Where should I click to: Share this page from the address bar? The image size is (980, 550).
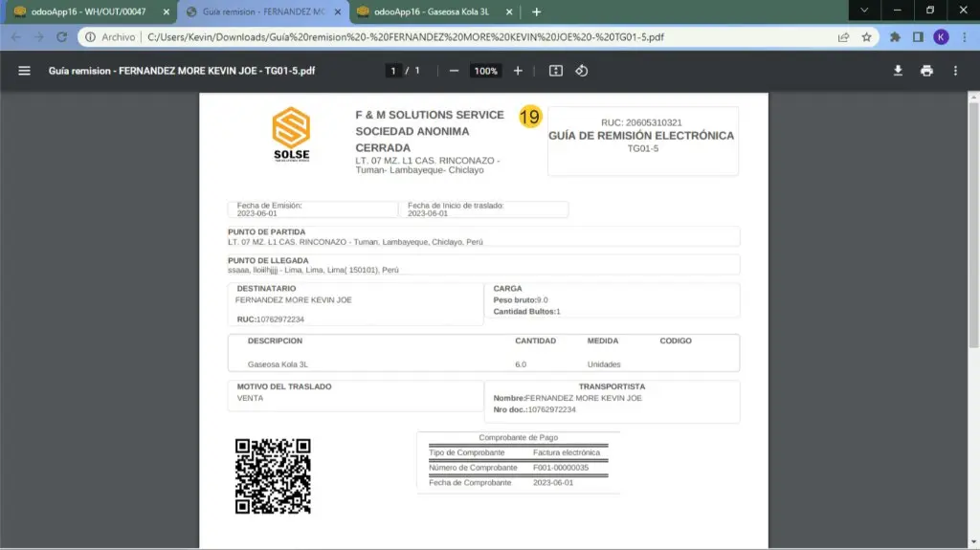(x=843, y=37)
